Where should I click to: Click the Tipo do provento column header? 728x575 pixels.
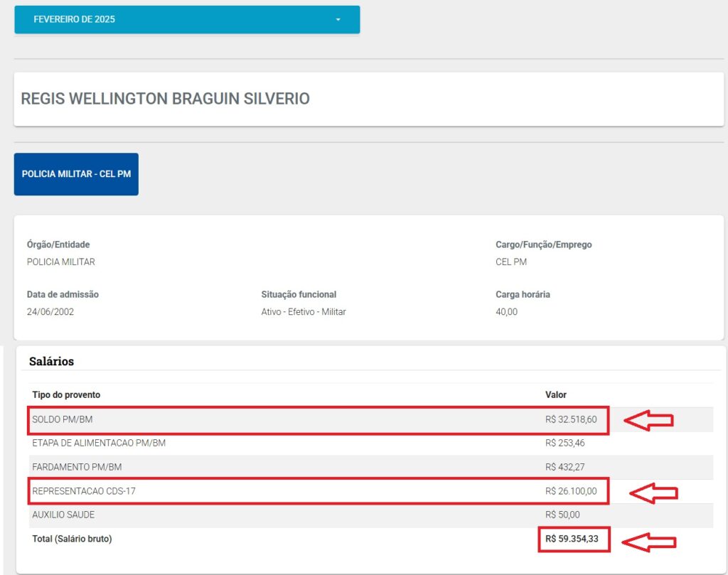(x=66, y=394)
